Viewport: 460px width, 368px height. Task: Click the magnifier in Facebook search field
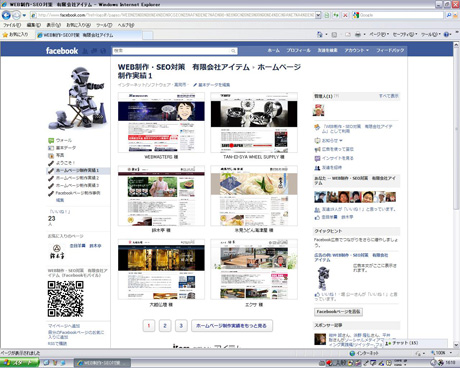click(x=234, y=51)
